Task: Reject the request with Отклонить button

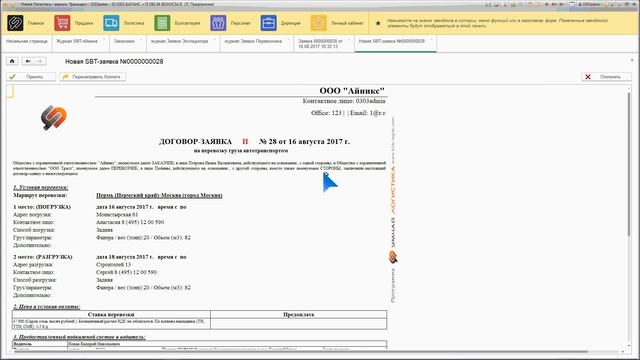Action: (x=606, y=77)
